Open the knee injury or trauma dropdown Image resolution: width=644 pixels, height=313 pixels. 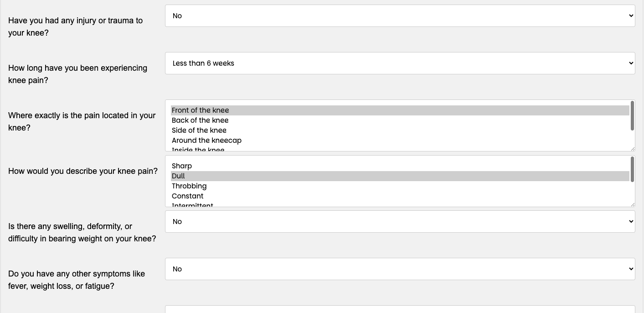(400, 16)
